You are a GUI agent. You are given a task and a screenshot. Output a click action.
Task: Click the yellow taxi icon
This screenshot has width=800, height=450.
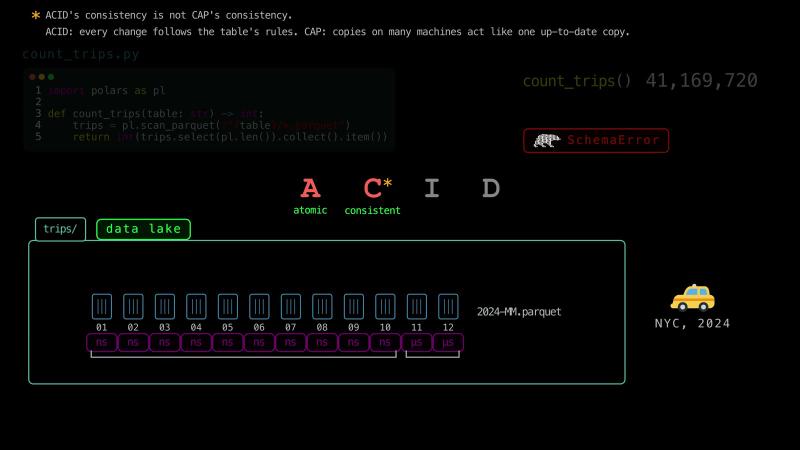click(692, 298)
